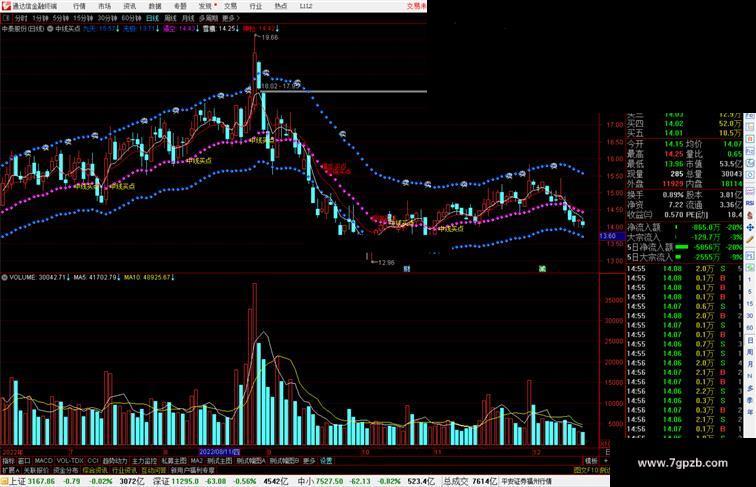The height and width of the screenshot is (487, 756).
Task: Select the pencil drawing tool in sidebar
Action: tap(750, 239)
